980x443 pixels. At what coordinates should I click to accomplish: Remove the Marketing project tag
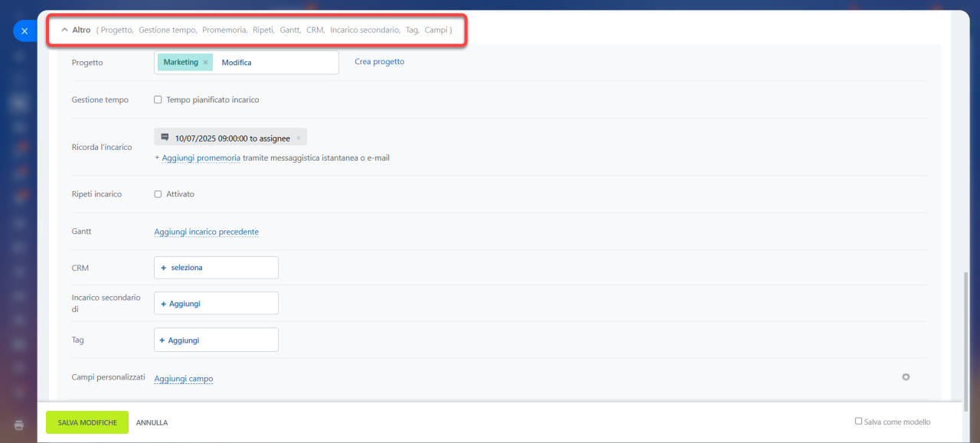coord(206,63)
